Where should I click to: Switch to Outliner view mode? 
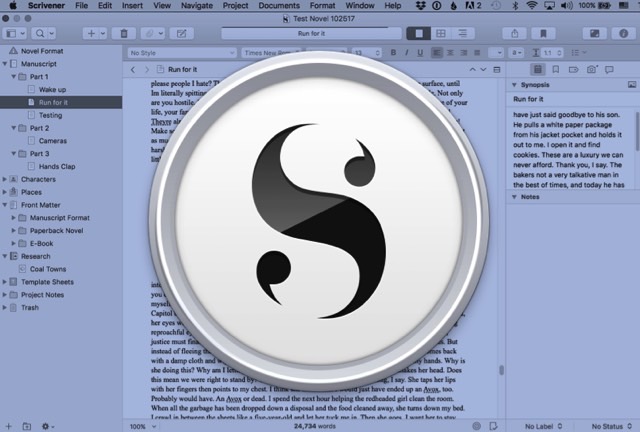click(463, 33)
